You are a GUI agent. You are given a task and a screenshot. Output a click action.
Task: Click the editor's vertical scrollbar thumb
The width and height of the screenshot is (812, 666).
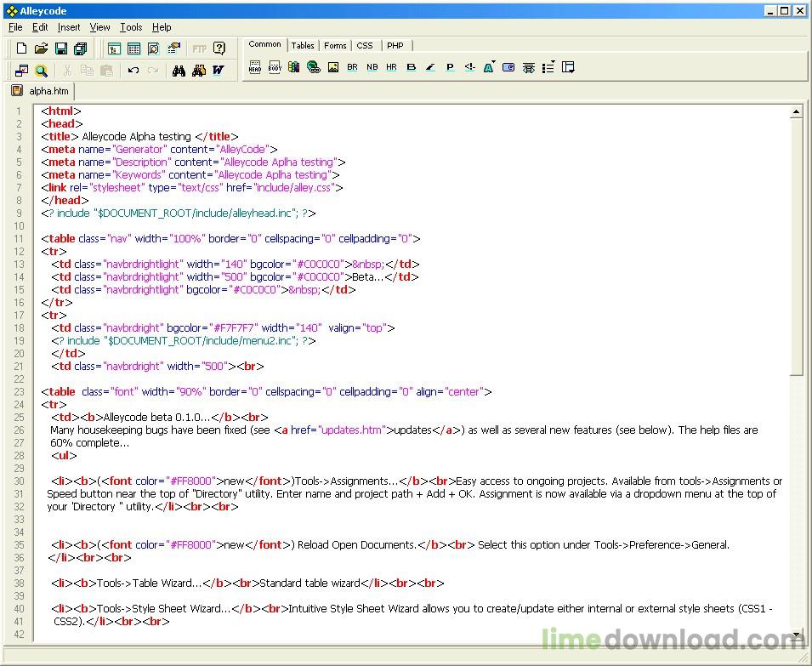(x=796, y=247)
